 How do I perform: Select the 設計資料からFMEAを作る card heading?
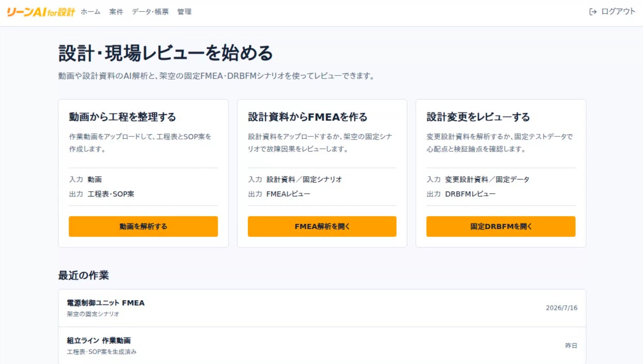tap(308, 117)
